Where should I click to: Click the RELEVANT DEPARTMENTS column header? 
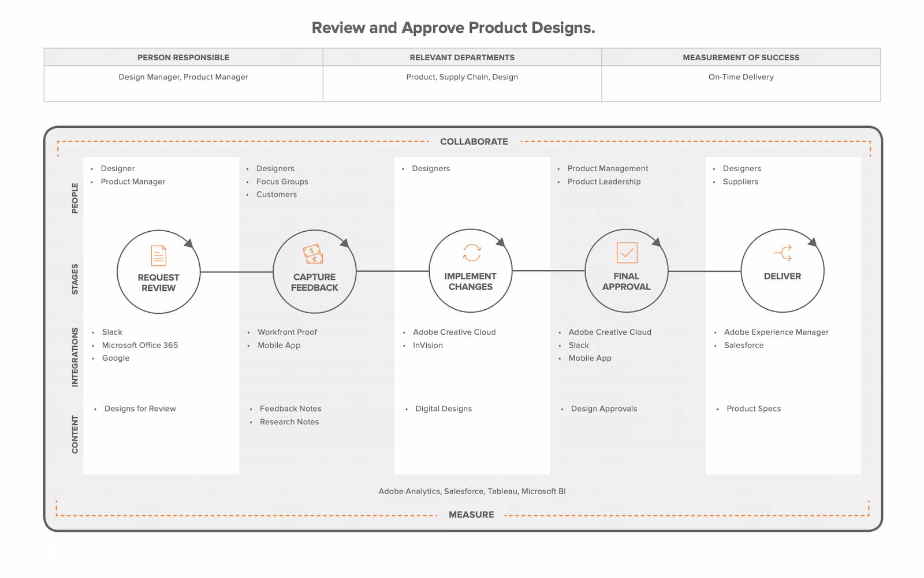point(462,57)
